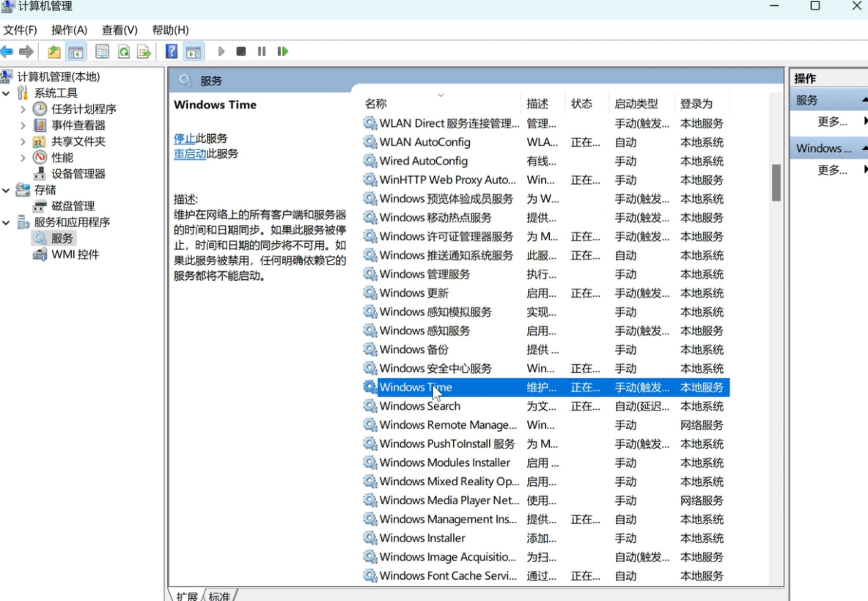The image size is (868, 601).
Task: Select Windows Font Cache Servi... row
Action: pyautogui.click(x=546, y=575)
